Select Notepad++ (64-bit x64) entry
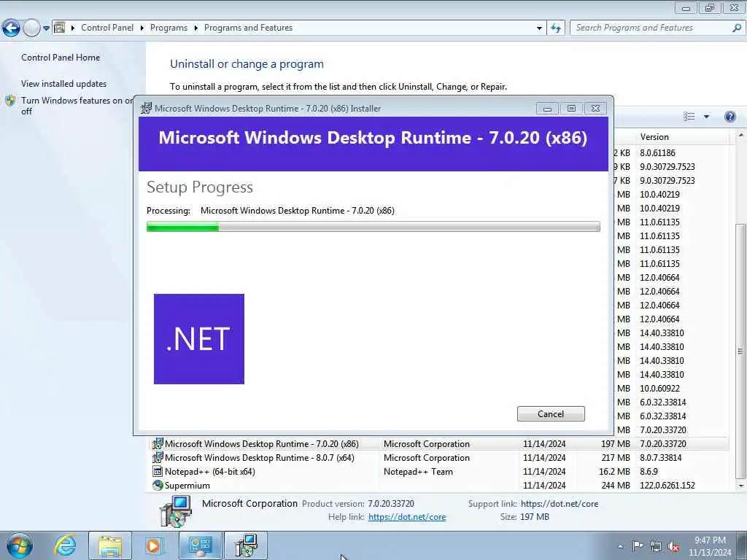This screenshot has width=747, height=560. tap(440, 472)
